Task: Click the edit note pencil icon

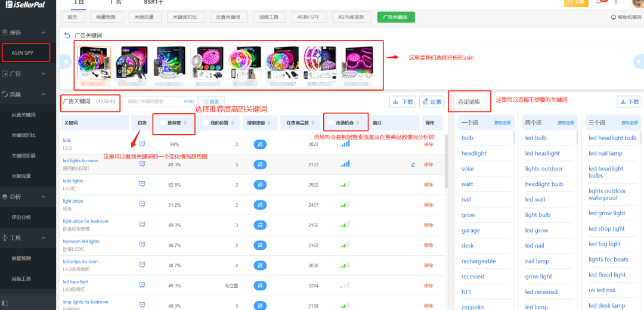Action: (413, 165)
